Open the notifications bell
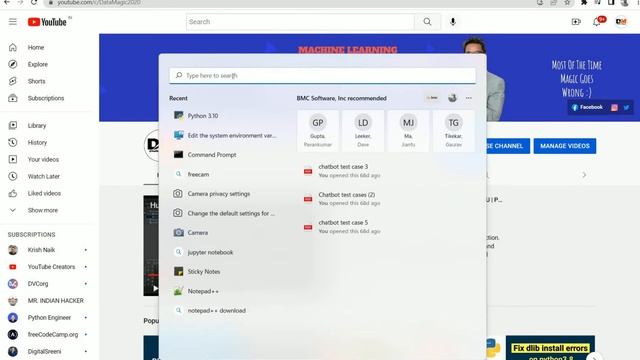The image size is (640, 360). [x=597, y=22]
